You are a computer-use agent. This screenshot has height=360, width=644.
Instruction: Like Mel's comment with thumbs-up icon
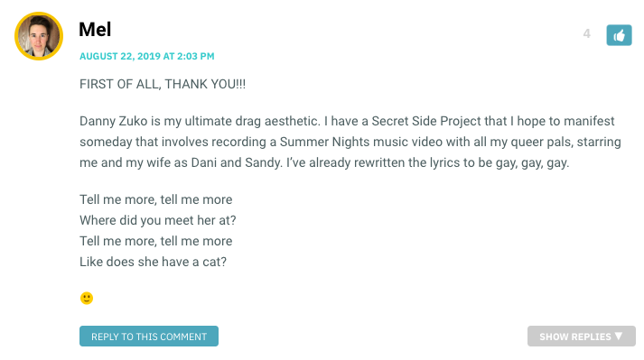point(619,35)
